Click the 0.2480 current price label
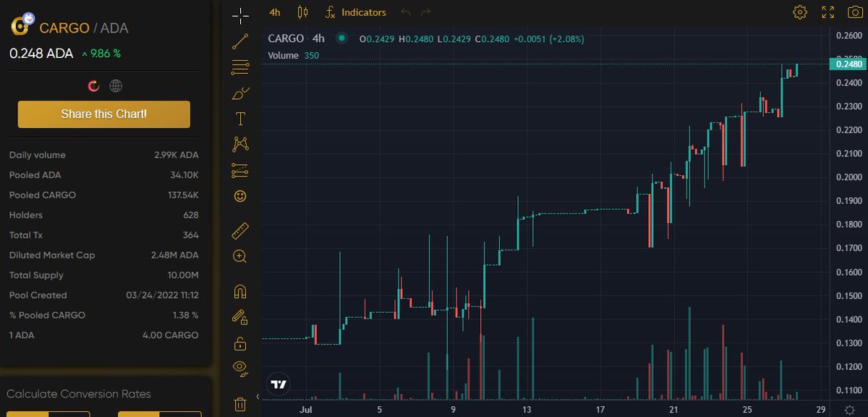This screenshot has height=417, width=868. [x=848, y=64]
